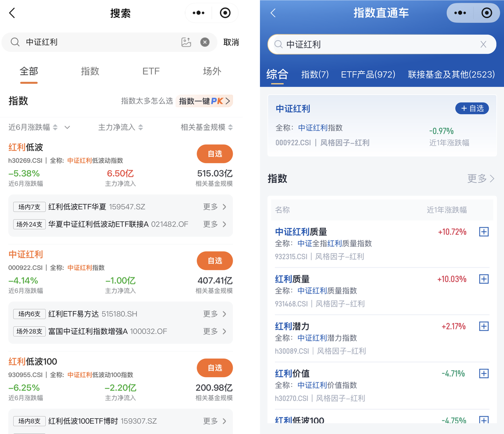The width and height of the screenshot is (504, 434).
Task: Switch to the ETF tab
Action: tap(151, 71)
